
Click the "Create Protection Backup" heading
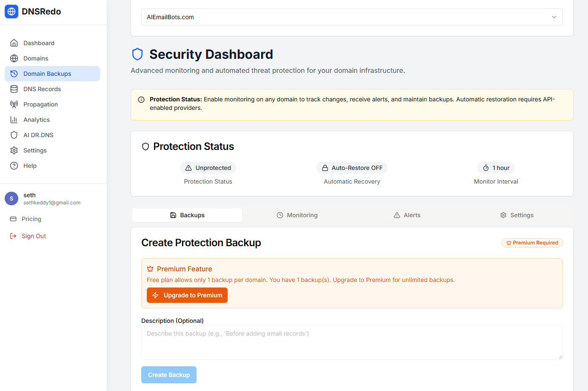coord(201,243)
